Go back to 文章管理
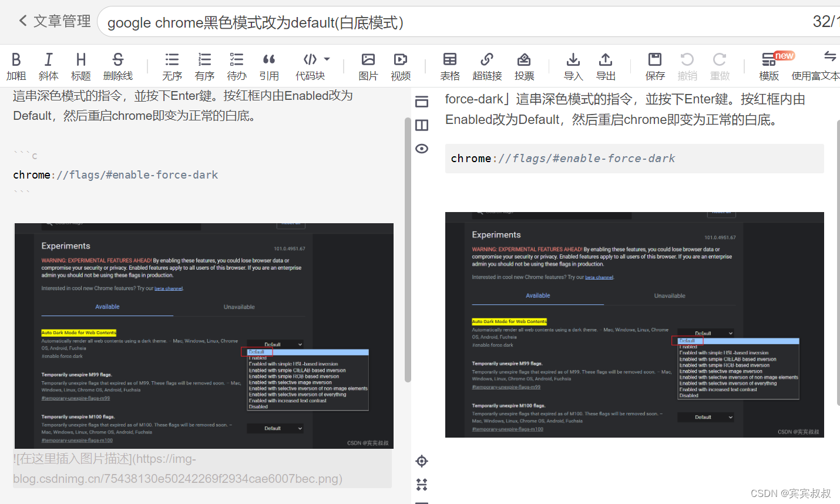 point(55,22)
